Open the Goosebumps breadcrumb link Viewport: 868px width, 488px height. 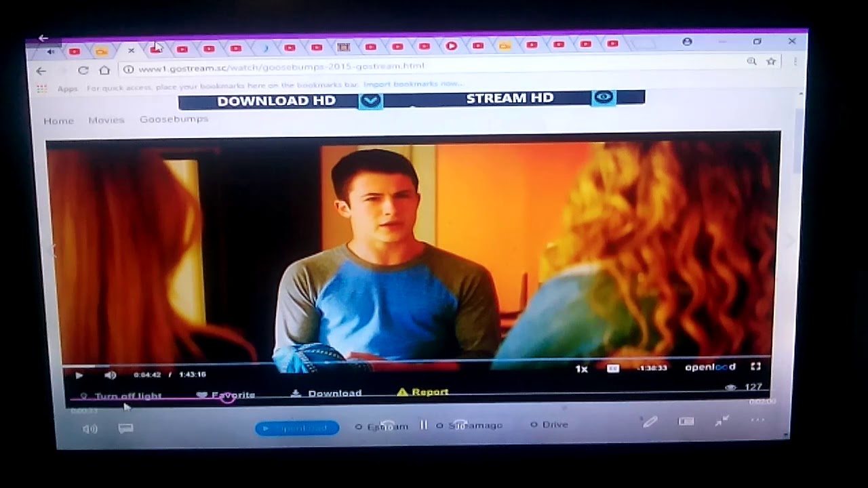(174, 119)
